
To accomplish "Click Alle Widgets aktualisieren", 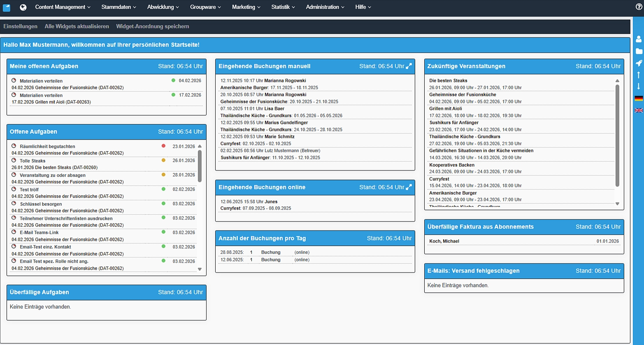I will (77, 26).
